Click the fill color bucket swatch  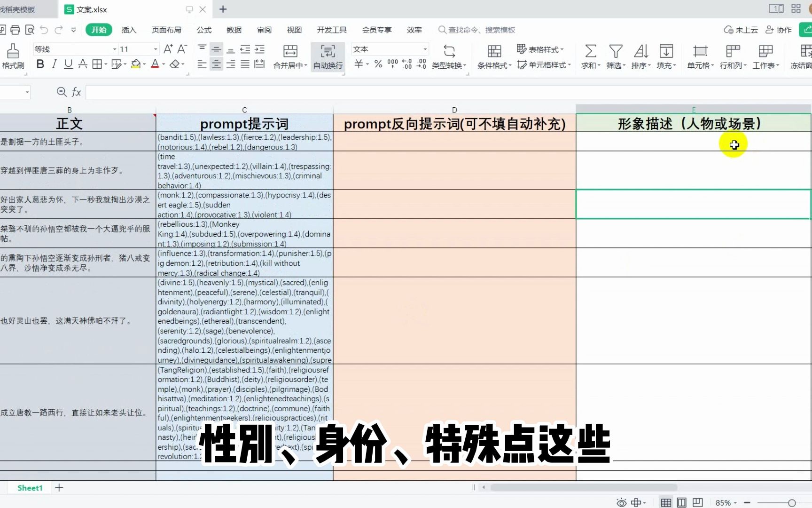pos(136,64)
